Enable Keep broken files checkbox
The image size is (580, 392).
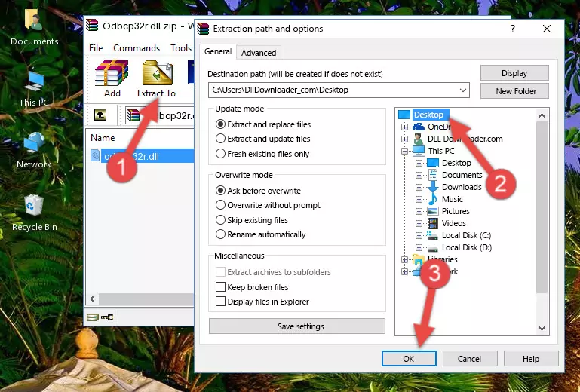tap(220, 287)
